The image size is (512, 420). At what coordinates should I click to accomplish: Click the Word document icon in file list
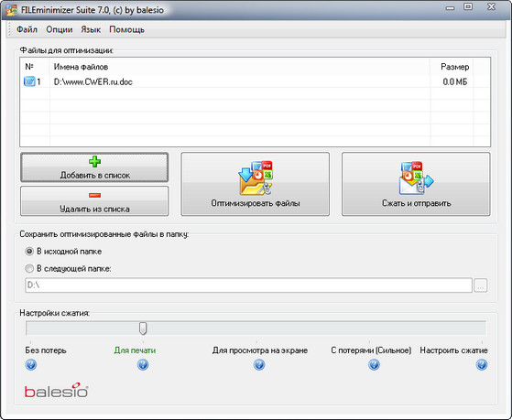pos(29,81)
